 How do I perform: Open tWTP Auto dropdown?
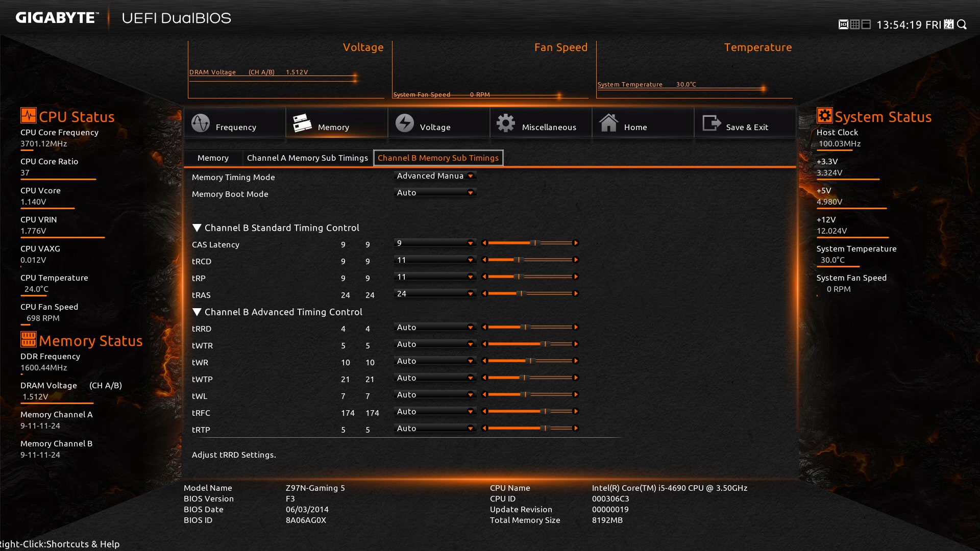[x=435, y=378]
